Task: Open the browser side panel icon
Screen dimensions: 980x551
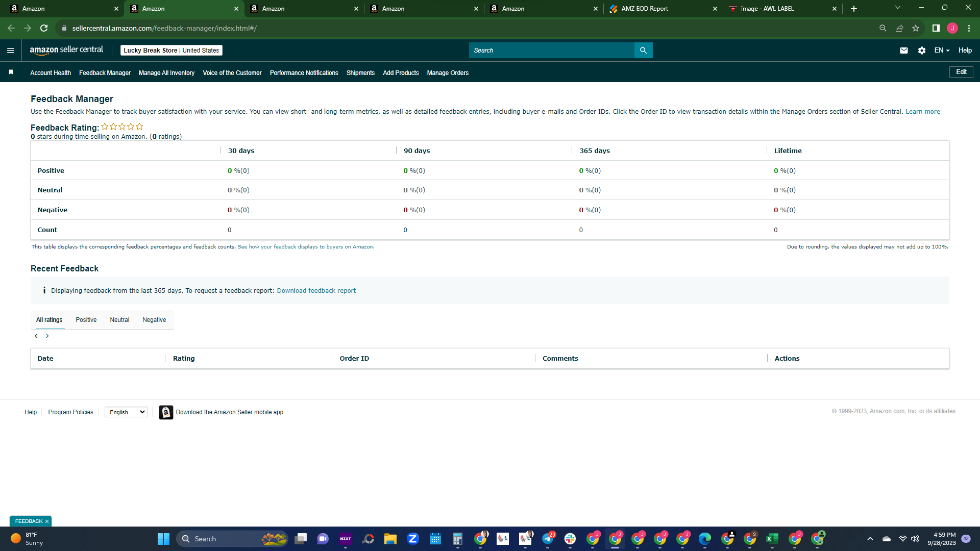Action: 936,28
